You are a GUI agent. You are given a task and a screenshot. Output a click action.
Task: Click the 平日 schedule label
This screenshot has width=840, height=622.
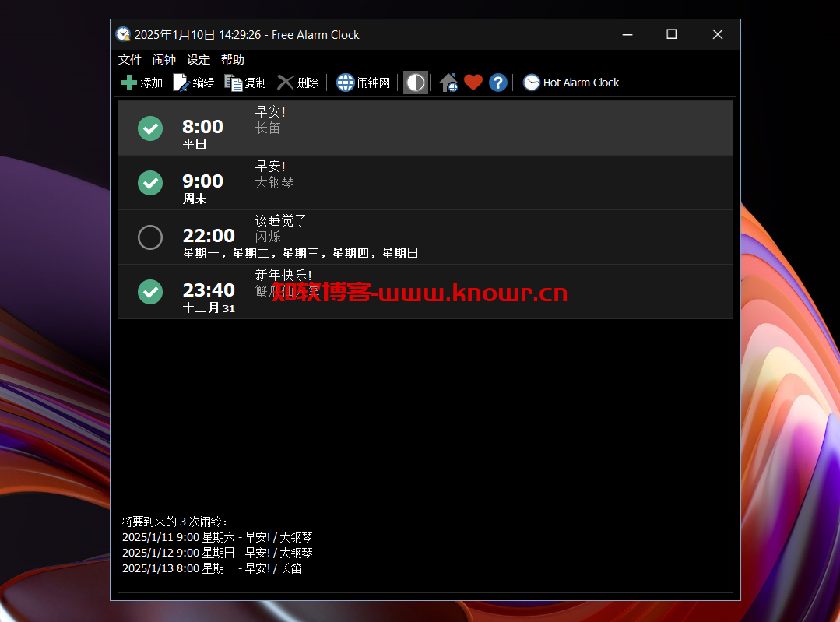pyautogui.click(x=195, y=144)
